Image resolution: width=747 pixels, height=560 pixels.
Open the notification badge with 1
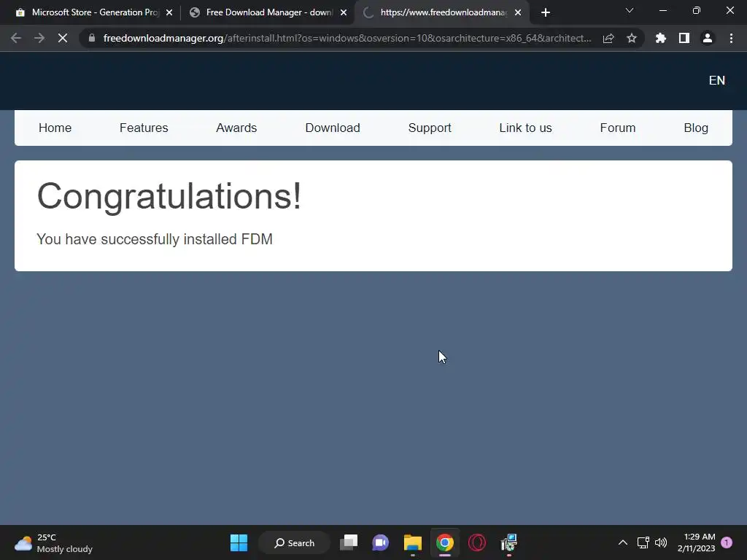click(x=727, y=542)
